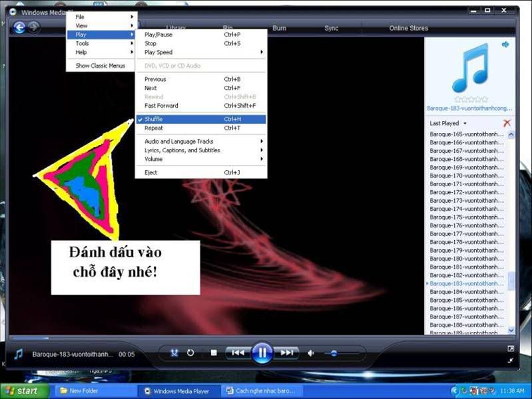The image size is (532, 399).
Task: Open Last Played dropdown
Action: point(448,123)
